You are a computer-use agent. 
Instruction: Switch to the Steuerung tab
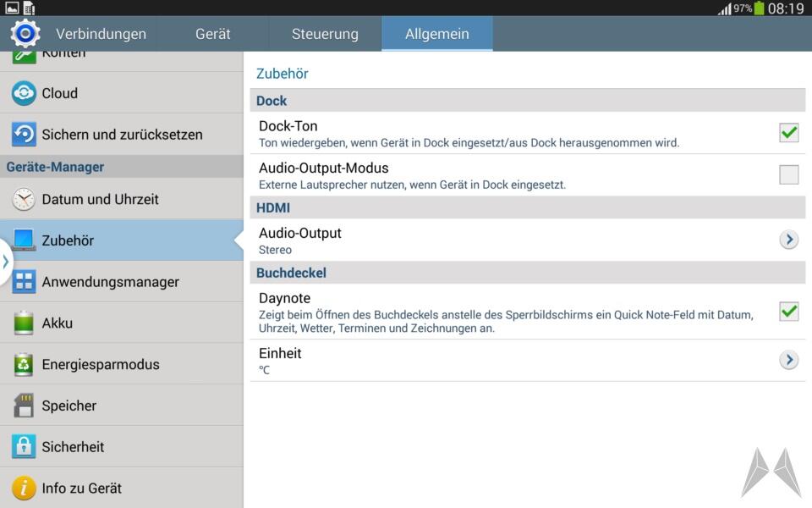point(325,34)
